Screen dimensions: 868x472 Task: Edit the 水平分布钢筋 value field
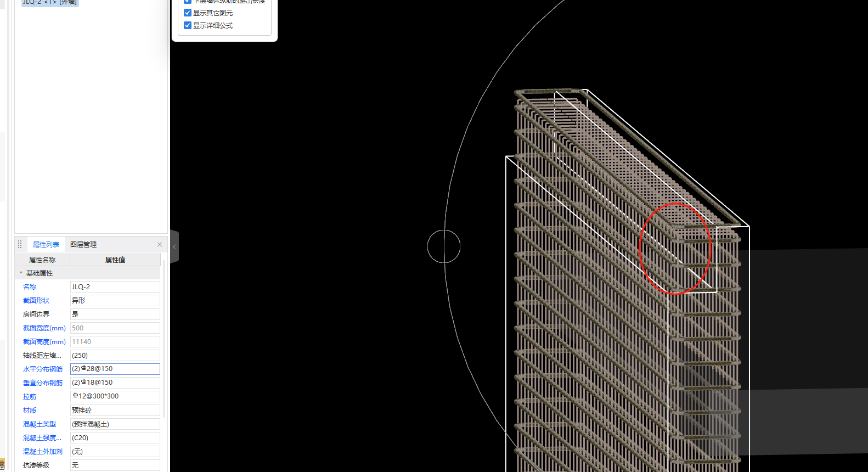tap(115, 369)
